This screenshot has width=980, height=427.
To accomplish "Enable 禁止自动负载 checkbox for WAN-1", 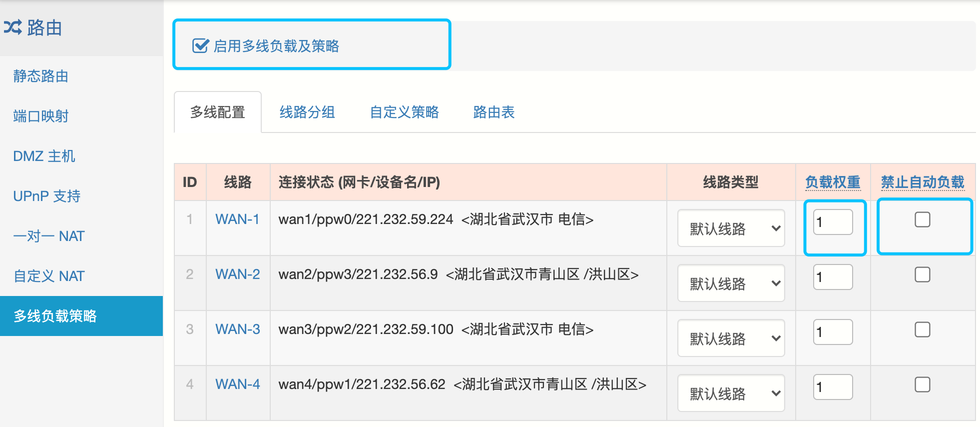I will [x=922, y=219].
